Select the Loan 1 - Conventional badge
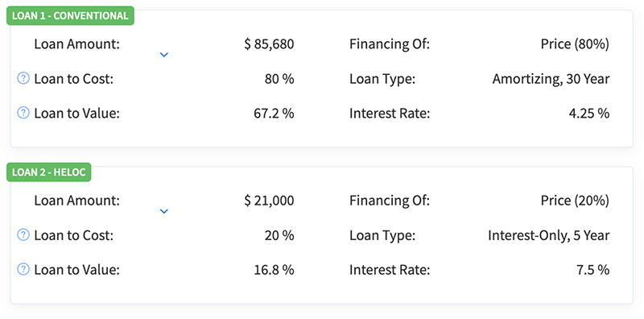This screenshot has height=319, width=644. (x=70, y=15)
